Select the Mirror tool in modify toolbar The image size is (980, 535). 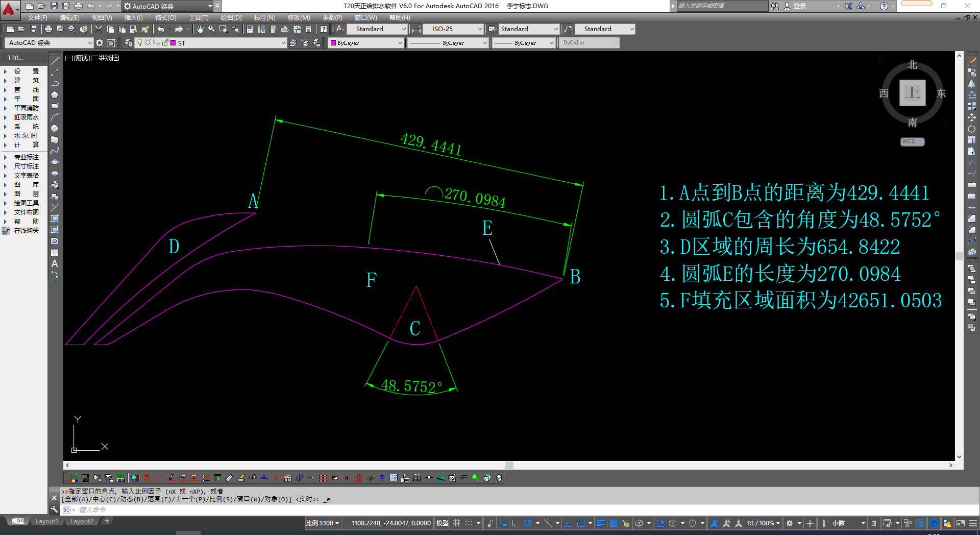(972, 84)
